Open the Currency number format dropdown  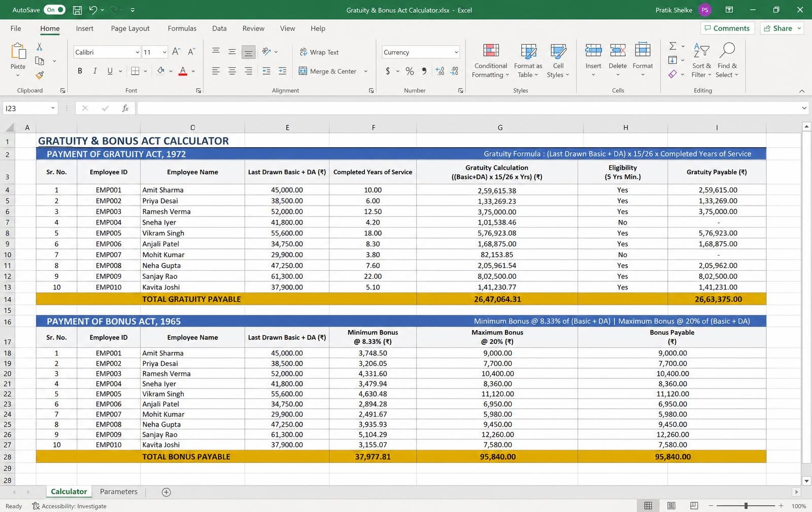(x=456, y=52)
